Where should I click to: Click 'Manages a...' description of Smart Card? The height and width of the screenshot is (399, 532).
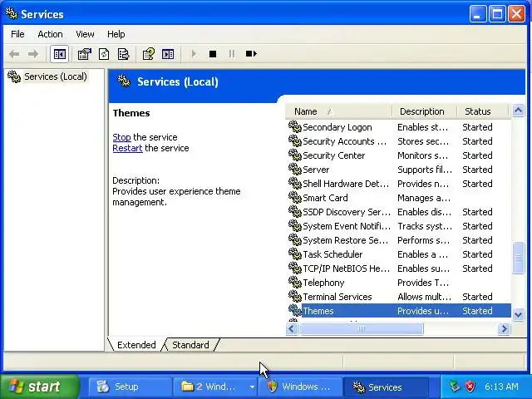[424, 198]
